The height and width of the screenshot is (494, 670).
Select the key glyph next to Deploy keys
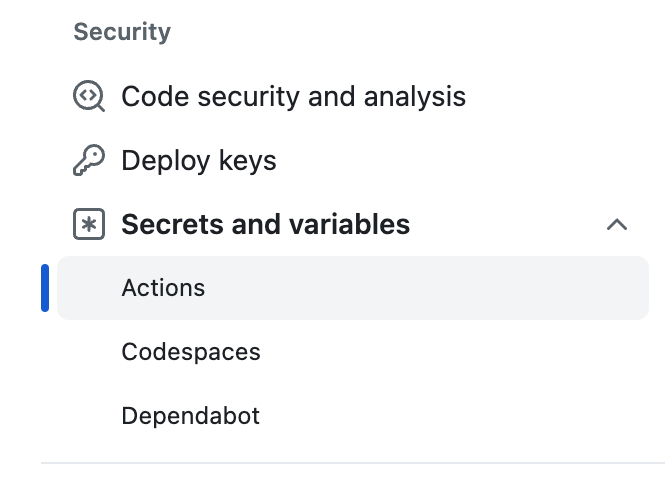(x=89, y=161)
